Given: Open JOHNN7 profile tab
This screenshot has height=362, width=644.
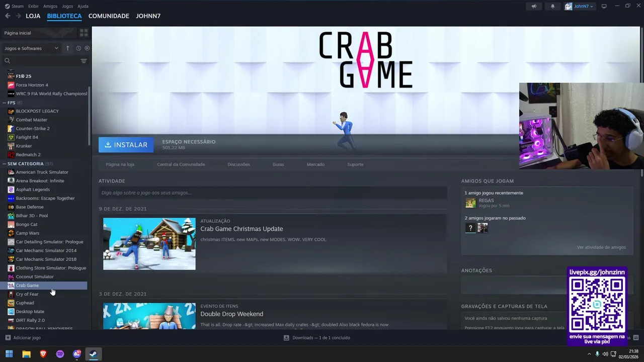Looking at the screenshot, I should (x=148, y=16).
